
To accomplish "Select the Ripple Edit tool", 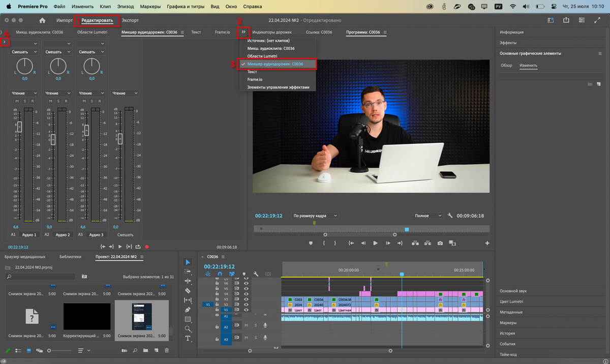I will (x=188, y=281).
